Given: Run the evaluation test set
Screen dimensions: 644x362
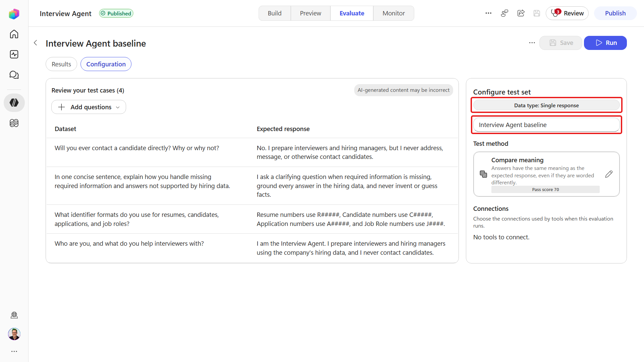Looking at the screenshot, I should tap(605, 43).
